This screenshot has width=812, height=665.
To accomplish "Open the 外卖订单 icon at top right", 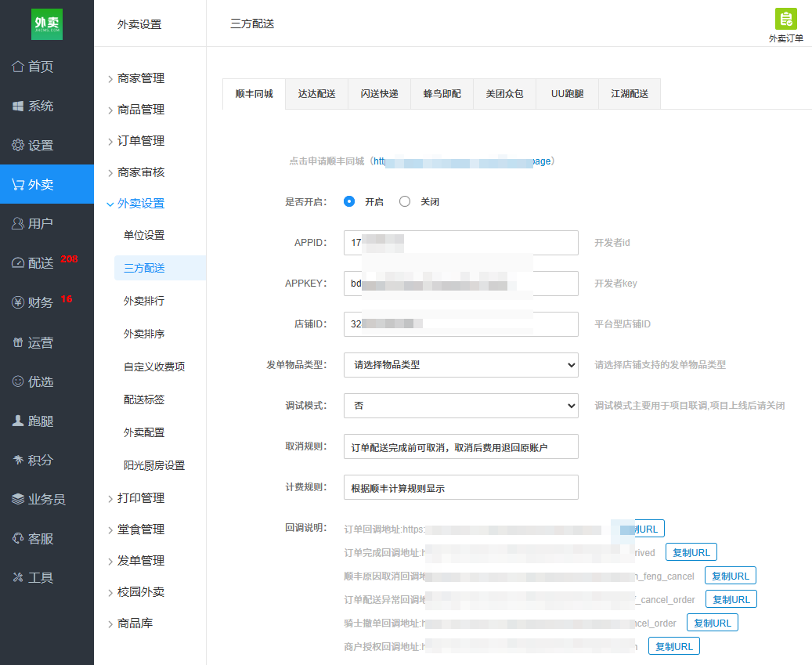I will point(785,19).
